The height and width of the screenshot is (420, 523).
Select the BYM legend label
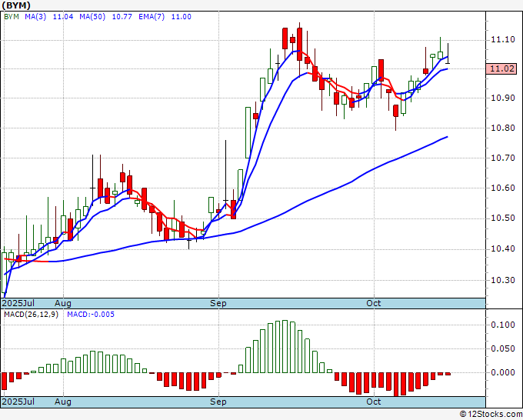coord(12,17)
